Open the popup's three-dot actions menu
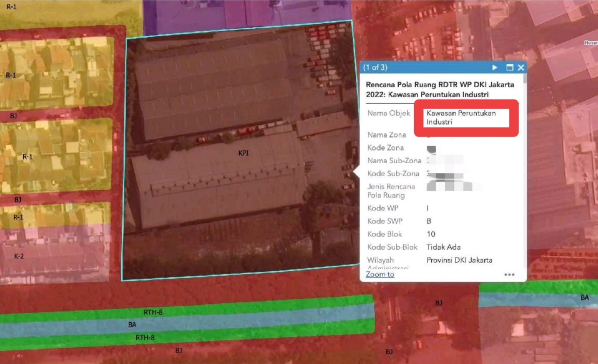 509,274
